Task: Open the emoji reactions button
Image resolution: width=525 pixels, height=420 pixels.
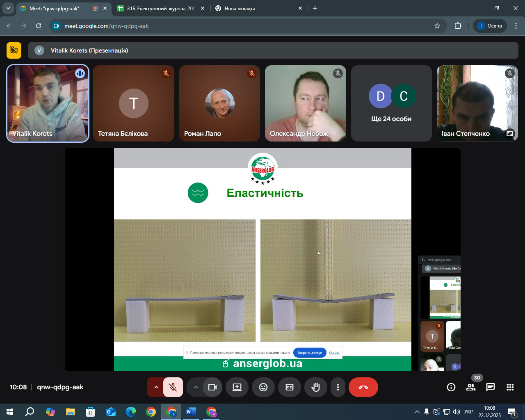Action: pyautogui.click(x=263, y=387)
